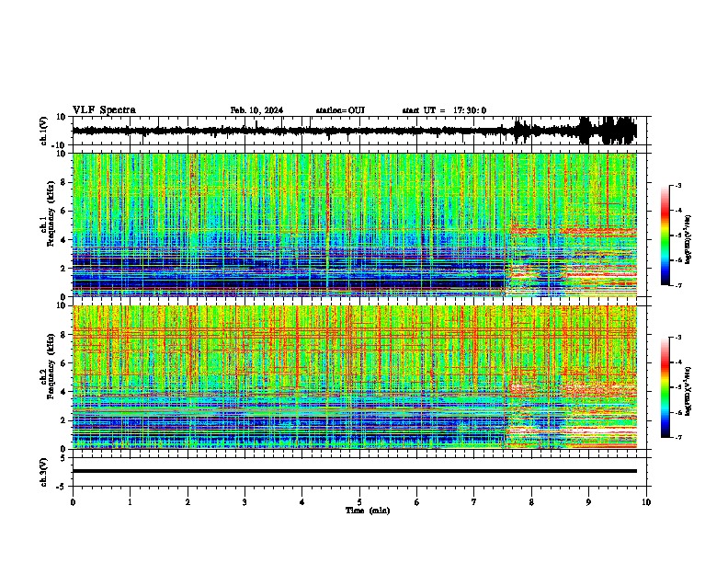728x563 pixels.
Task: Click the ch.1 spectrogram panel
Action: tap(354, 224)
